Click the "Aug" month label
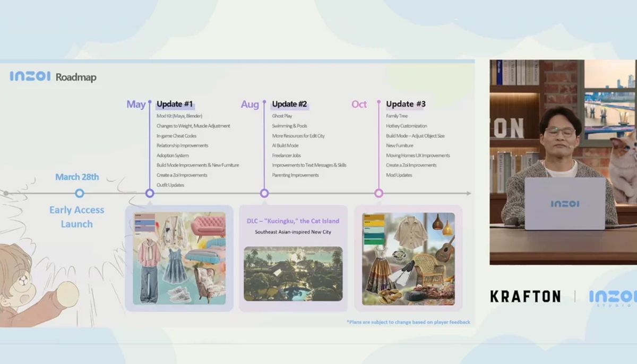Screen dimensions: 637x364 pyautogui.click(x=250, y=104)
